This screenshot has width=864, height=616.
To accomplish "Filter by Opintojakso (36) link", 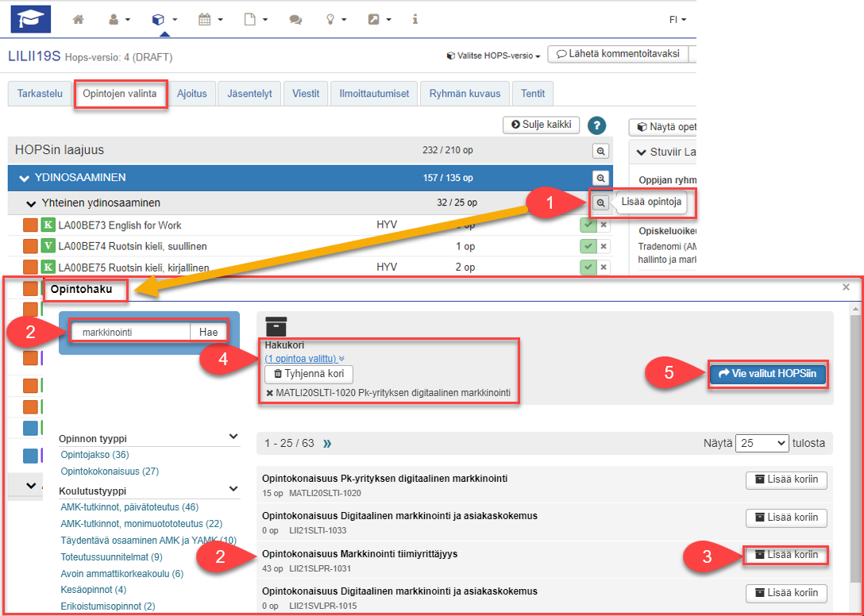I will (94, 455).
